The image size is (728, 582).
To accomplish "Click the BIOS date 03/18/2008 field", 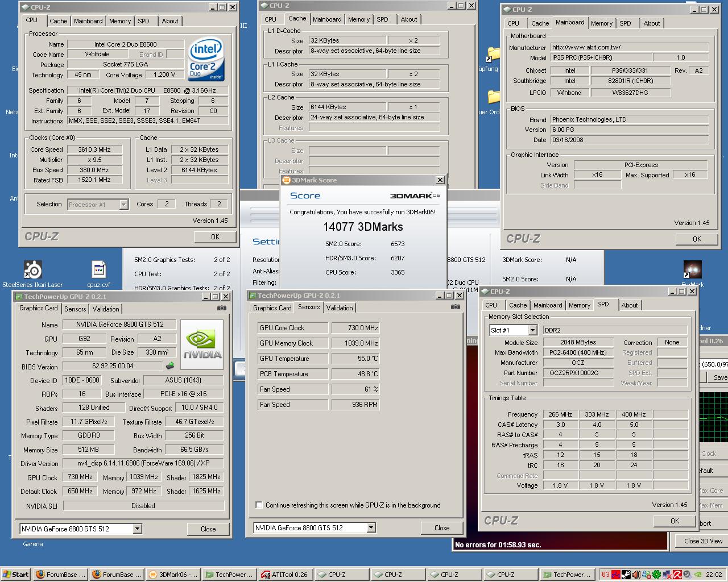I will pos(629,140).
